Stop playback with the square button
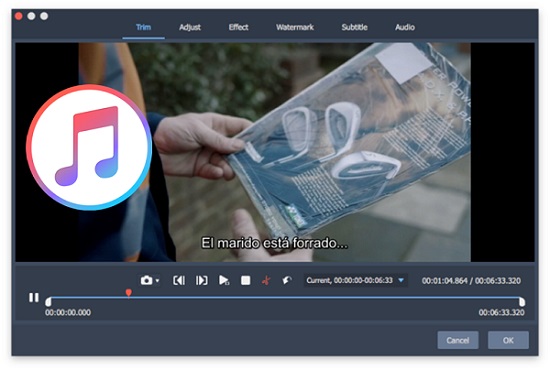 [x=246, y=280]
